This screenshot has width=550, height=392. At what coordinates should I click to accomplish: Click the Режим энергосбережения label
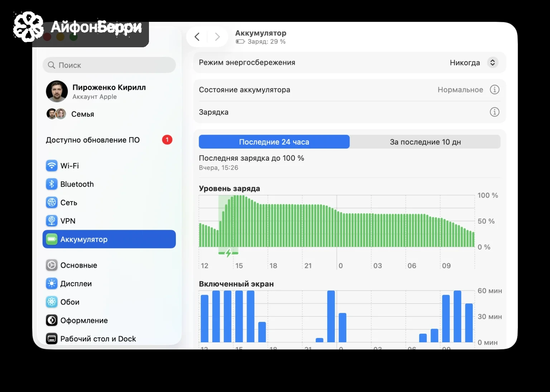(x=247, y=63)
